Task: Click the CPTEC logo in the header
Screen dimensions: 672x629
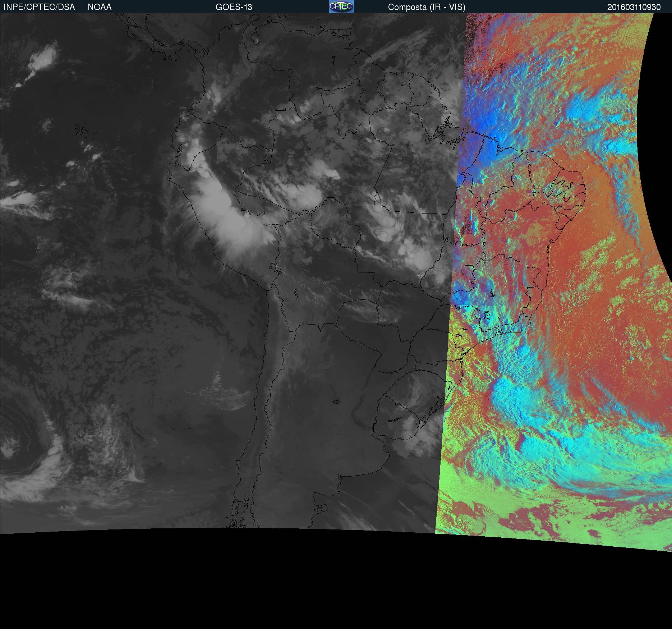Action: click(x=341, y=6)
